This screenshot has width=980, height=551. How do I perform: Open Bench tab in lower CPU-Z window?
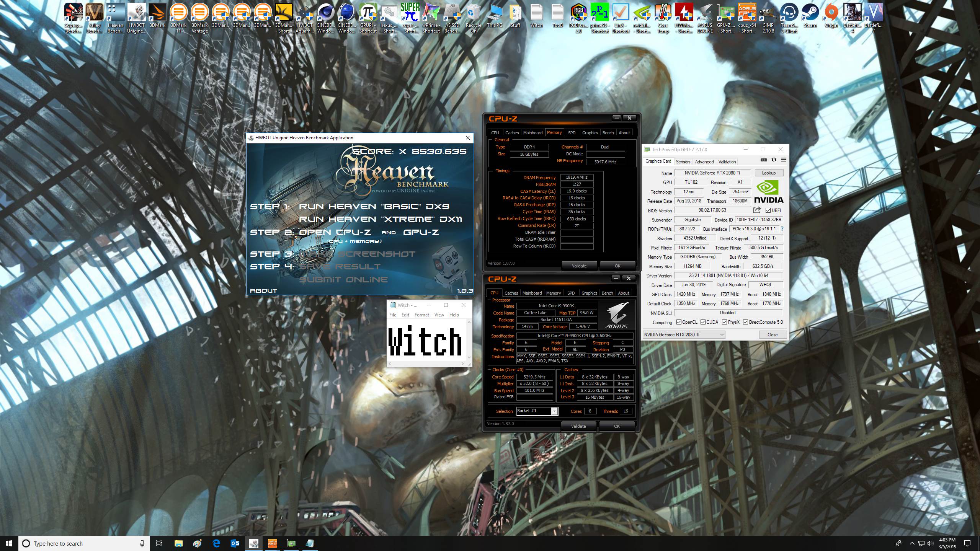(x=607, y=293)
